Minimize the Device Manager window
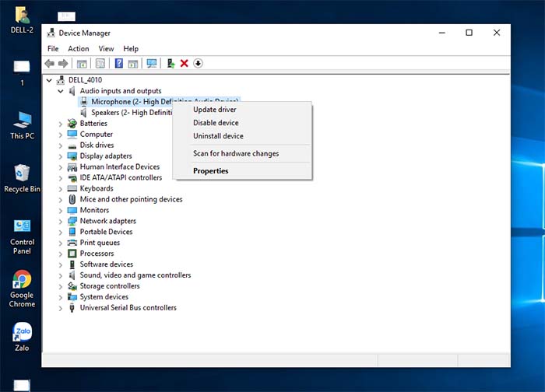Image resolution: width=545 pixels, height=392 pixels. point(442,33)
